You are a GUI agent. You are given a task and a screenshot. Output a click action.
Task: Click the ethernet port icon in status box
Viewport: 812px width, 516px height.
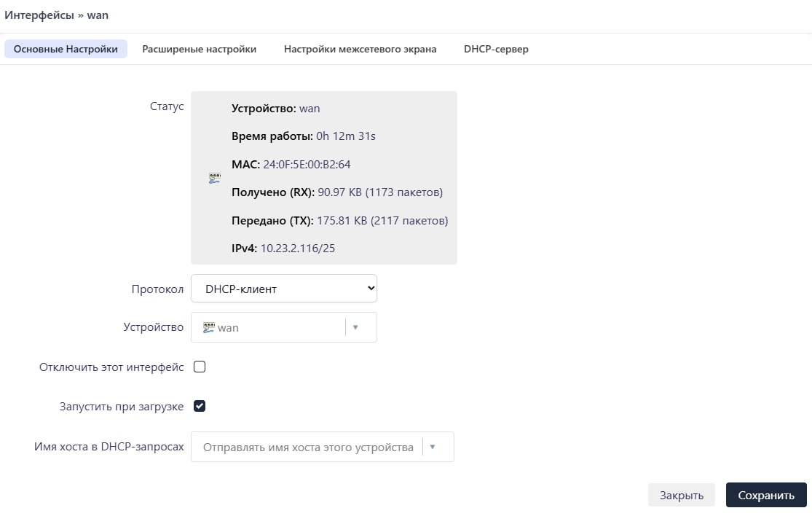[214, 179]
